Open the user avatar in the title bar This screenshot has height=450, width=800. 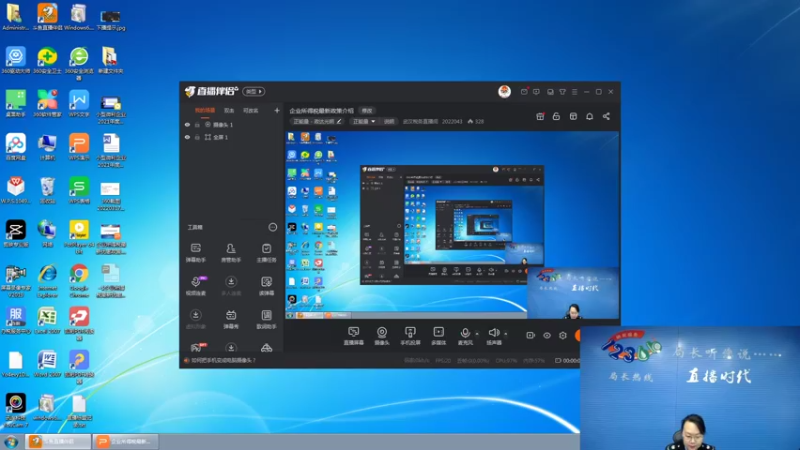(504, 91)
